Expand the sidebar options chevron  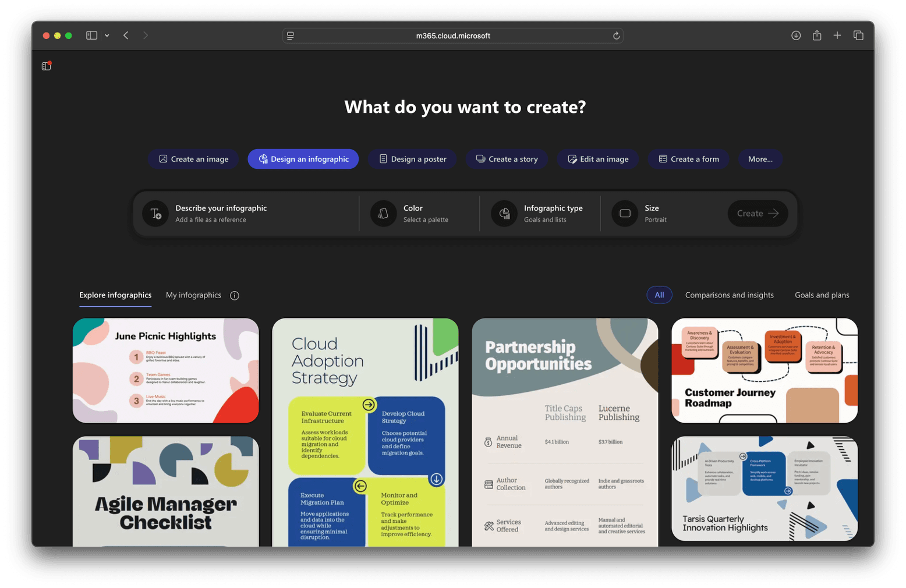[x=107, y=36]
